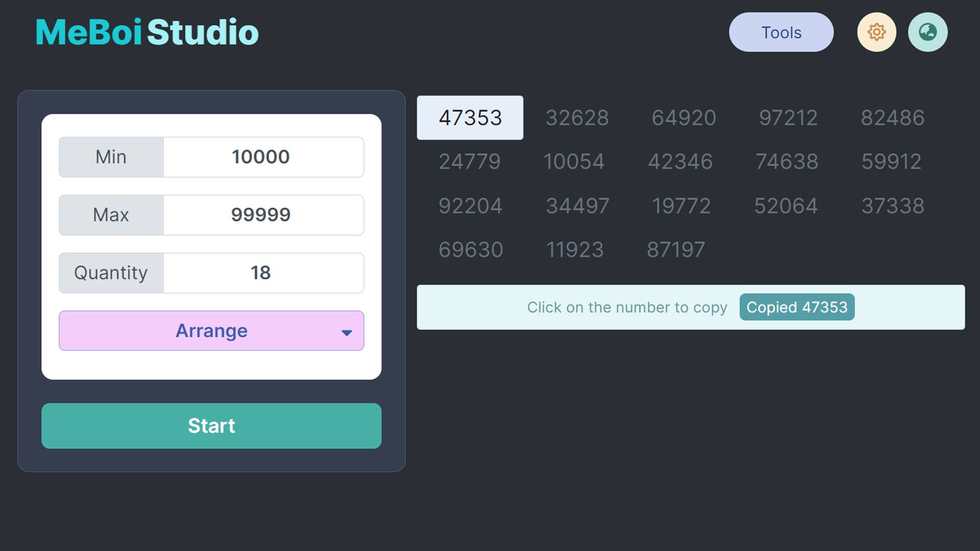Click the globe/profile icon
980x551 pixels.
coord(927,32)
